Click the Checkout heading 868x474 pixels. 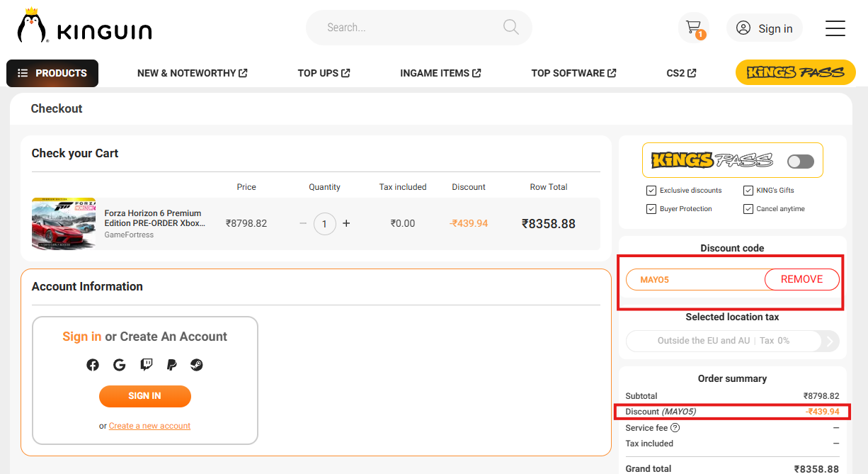click(x=57, y=108)
